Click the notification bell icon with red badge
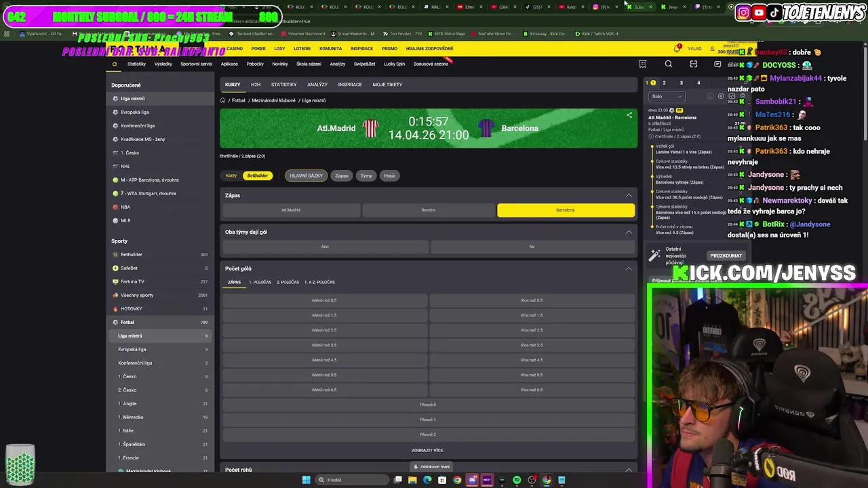Viewport: 868px width, 488px height. pyautogui.click(x=677, y=48)
